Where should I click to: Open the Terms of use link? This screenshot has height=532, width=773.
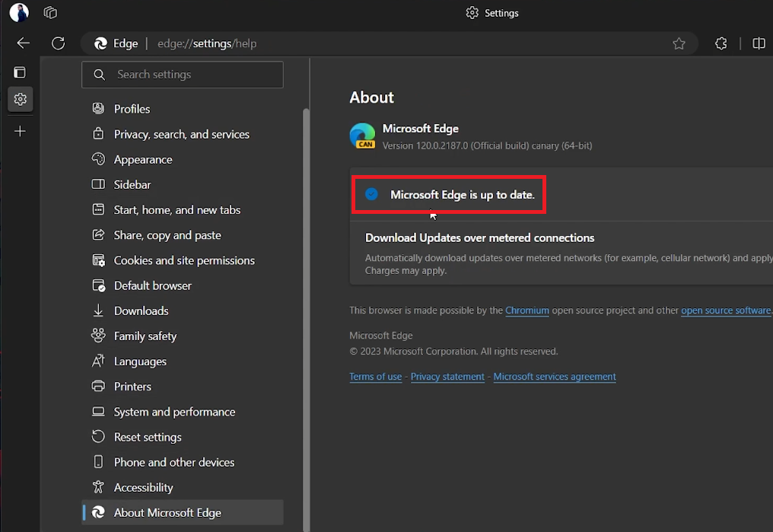pyautogui.click(x=376, y=377)
